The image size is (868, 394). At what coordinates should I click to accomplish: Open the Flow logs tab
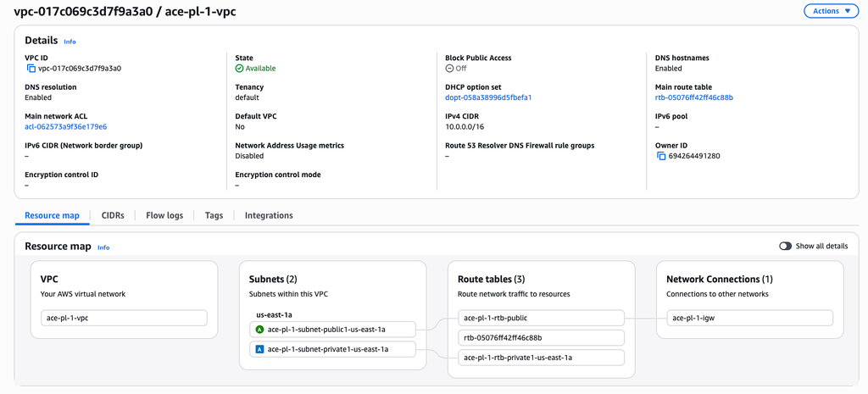pyautogui.click(x=164, y=215)
